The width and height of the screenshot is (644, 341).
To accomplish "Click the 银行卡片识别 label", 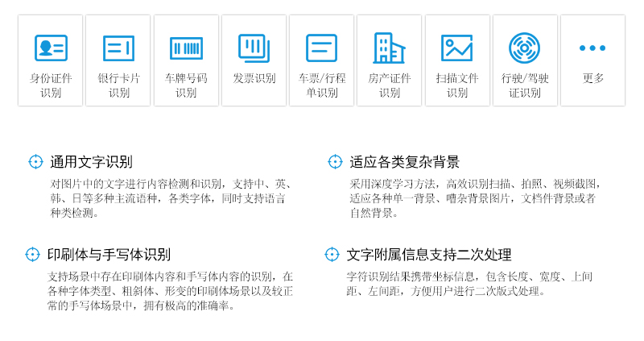I will pyautogui.click(x=118, y=85).
